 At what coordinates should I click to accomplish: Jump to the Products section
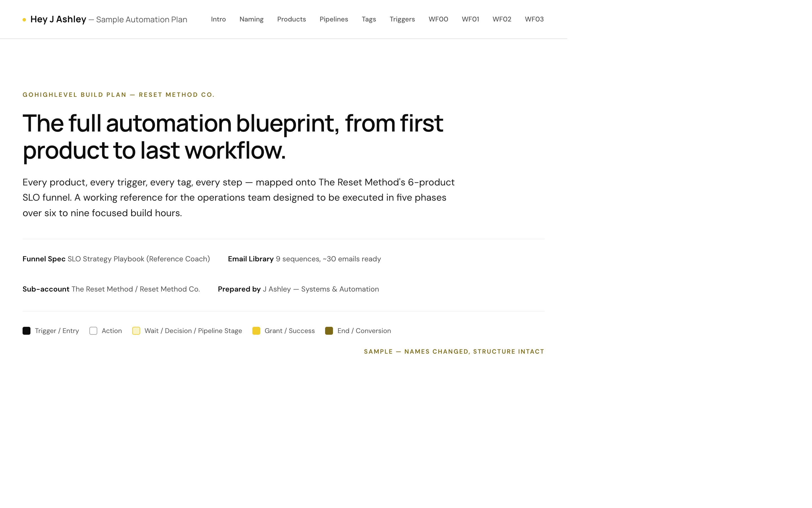pyautogui.click(x=291, y=19)
